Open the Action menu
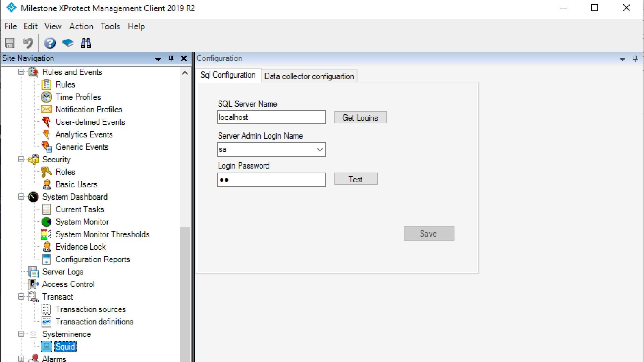Screen dimensions: 644x362 point(81,26)
